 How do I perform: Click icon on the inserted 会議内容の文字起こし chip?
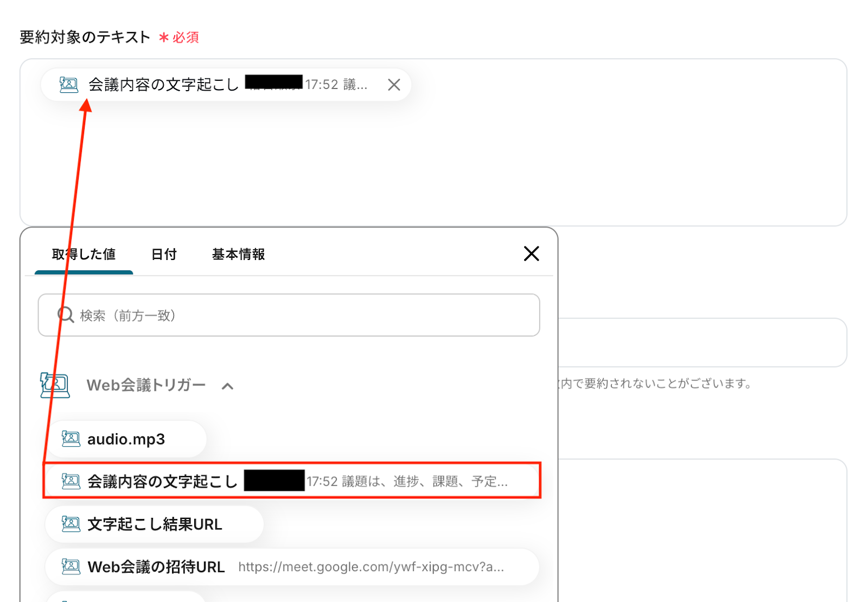(68, 85)
